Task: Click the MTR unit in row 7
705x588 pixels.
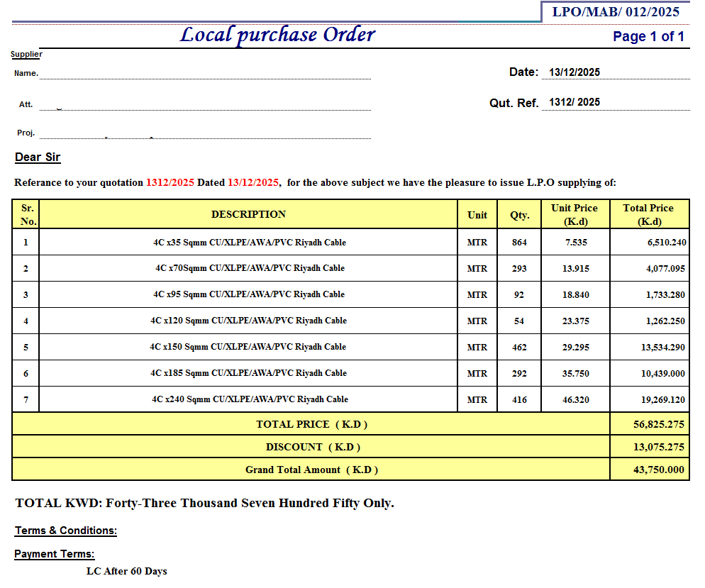Action: tap(477, 399)
